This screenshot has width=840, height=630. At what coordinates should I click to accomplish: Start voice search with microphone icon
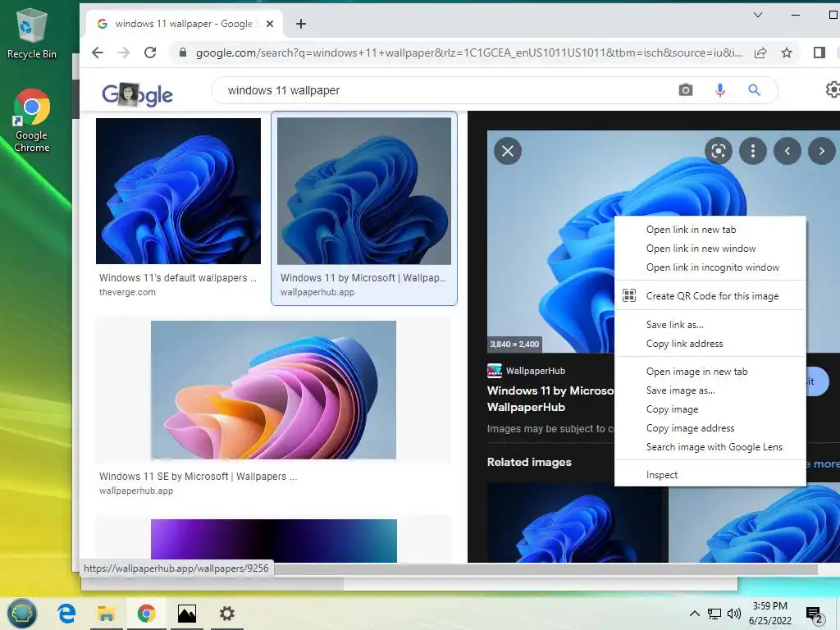tap(720, 90)
